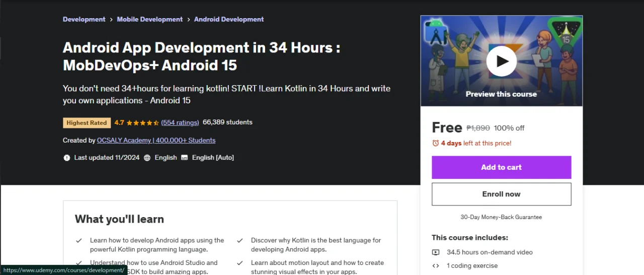Click the course subtitle description text
Viewport: 644px width, 275px height.
[x=226, y=95]
